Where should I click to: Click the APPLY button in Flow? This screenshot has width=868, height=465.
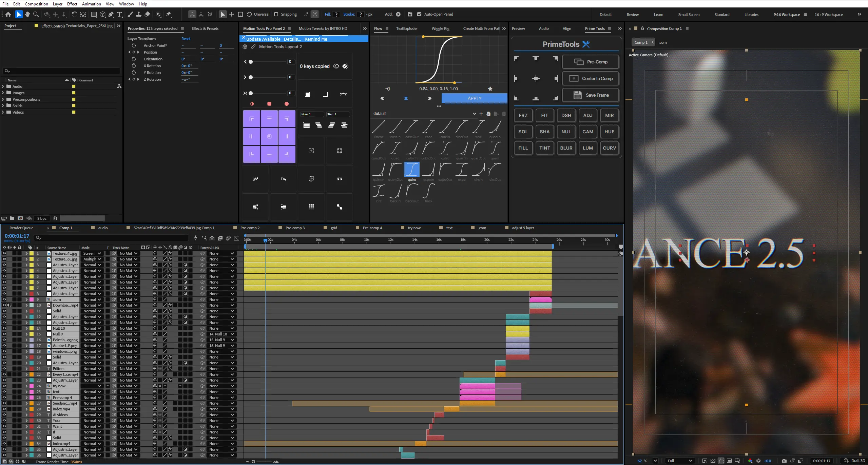pyautogui.click(x=474, y=98)
